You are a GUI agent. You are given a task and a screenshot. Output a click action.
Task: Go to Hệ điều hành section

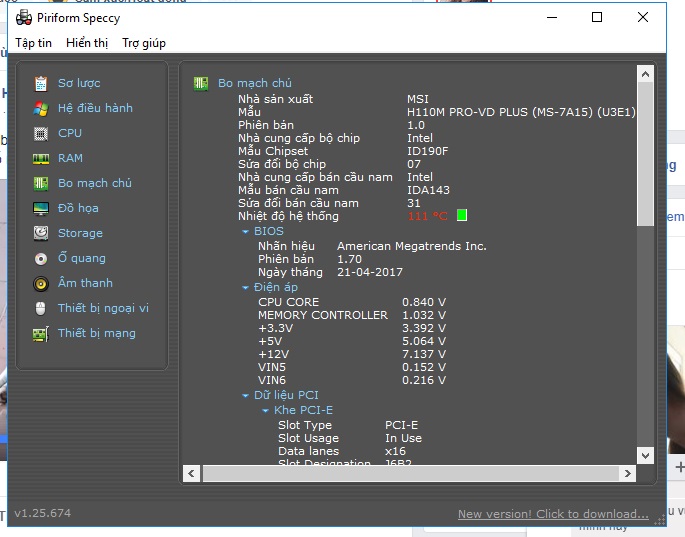click(95, 108)
